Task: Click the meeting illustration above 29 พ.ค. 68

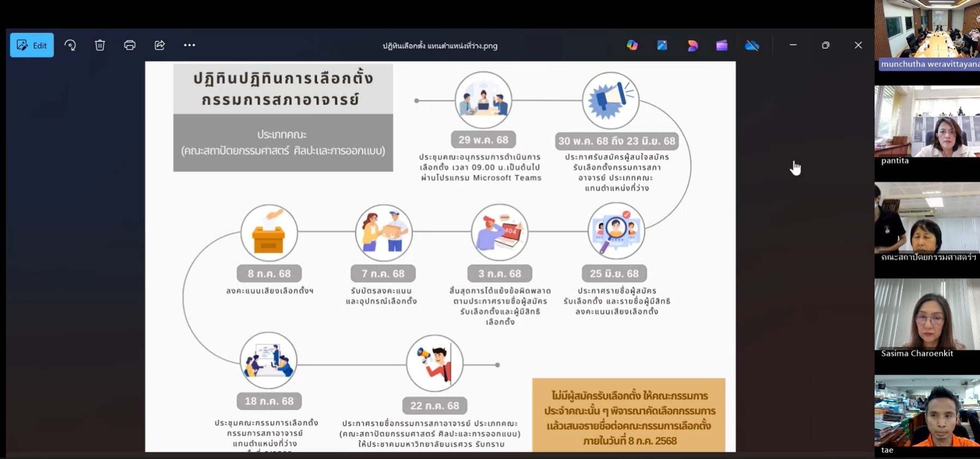Action: (483, 100)
